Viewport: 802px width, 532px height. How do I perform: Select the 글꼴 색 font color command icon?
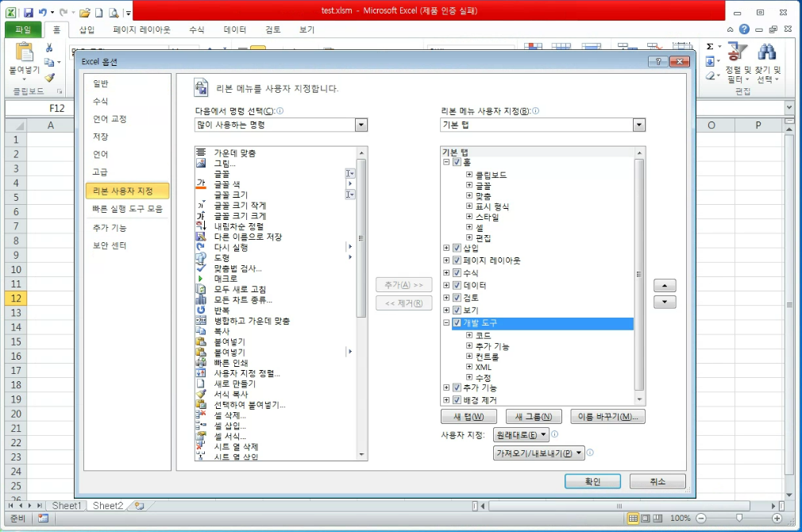[x=201, y=184]
